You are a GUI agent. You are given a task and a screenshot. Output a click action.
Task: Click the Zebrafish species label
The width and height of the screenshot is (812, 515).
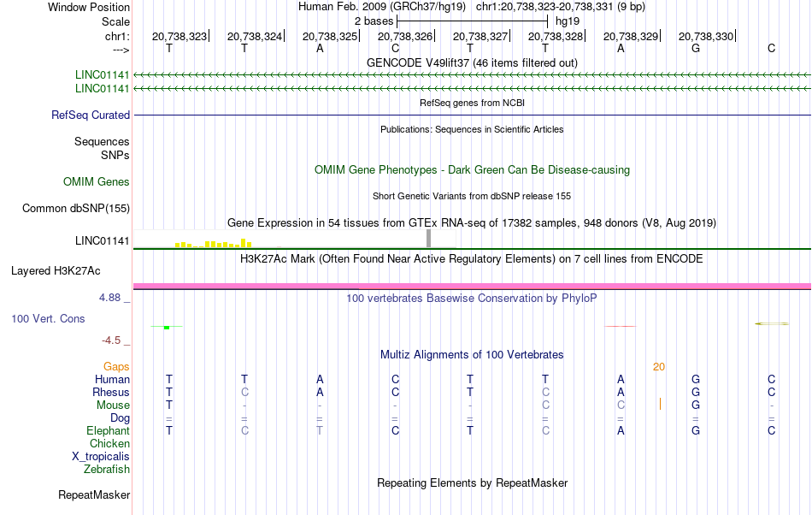click(x=107, y=470)
